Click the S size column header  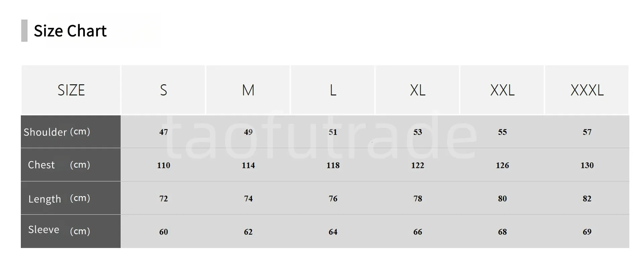point(163,90)
